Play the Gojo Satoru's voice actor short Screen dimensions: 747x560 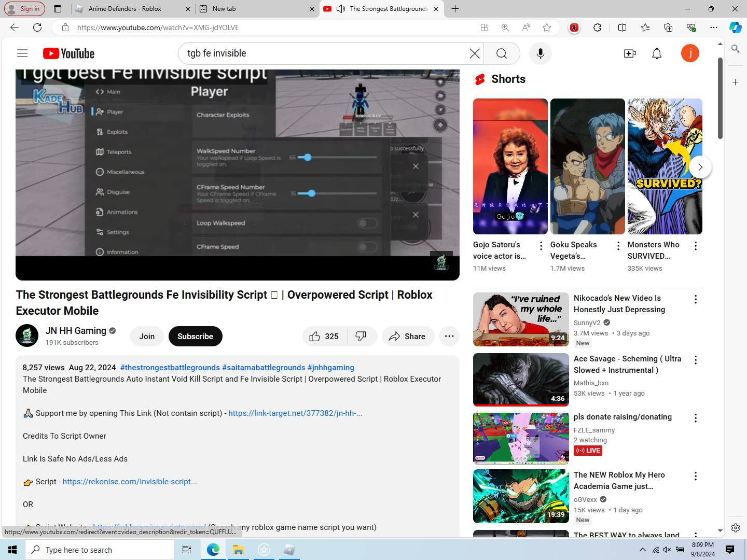pos(510,166)
